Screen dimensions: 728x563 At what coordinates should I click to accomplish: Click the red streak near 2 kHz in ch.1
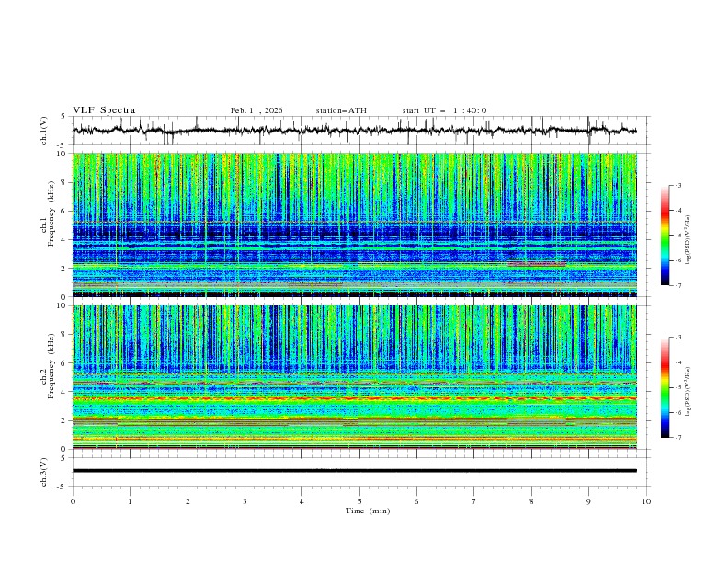pyautogui.click(x=536, y=264)
